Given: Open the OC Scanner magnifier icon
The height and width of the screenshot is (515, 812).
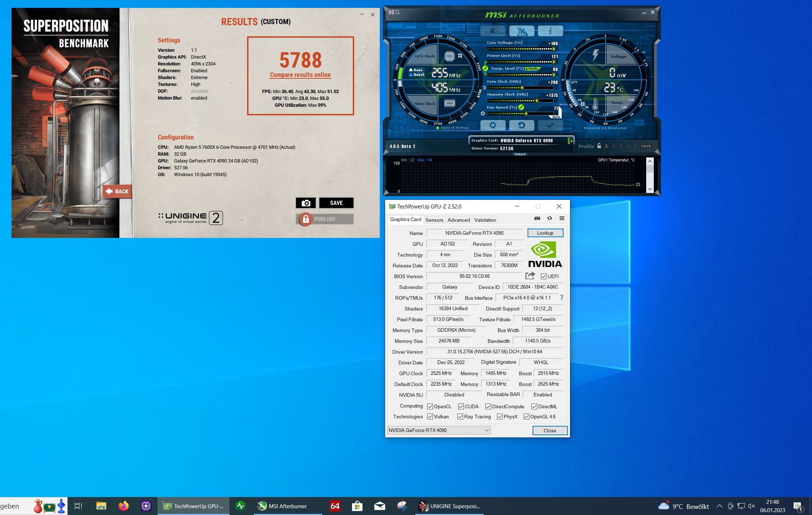Looking at the screenshot, I should coord(397,12).
